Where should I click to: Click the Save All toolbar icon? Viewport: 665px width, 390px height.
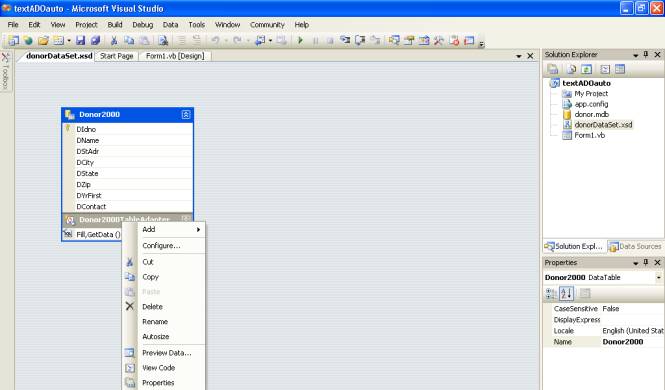coord(95,41)
